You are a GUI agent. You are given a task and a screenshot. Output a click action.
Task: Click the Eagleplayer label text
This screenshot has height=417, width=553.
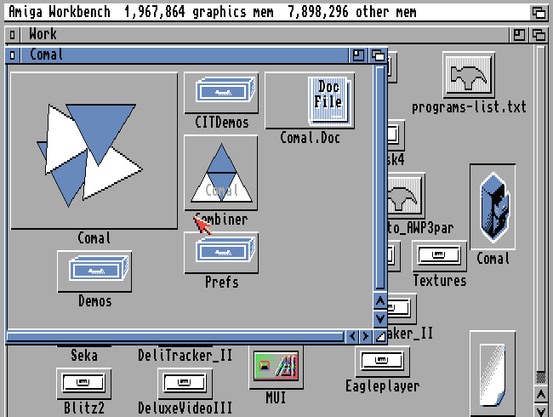pos(382,386)
